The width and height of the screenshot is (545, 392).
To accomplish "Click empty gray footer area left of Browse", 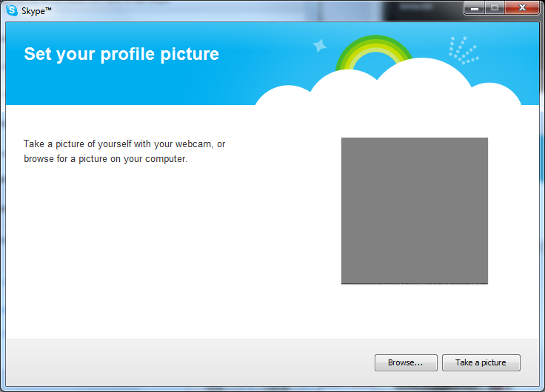I will point(185,362).
